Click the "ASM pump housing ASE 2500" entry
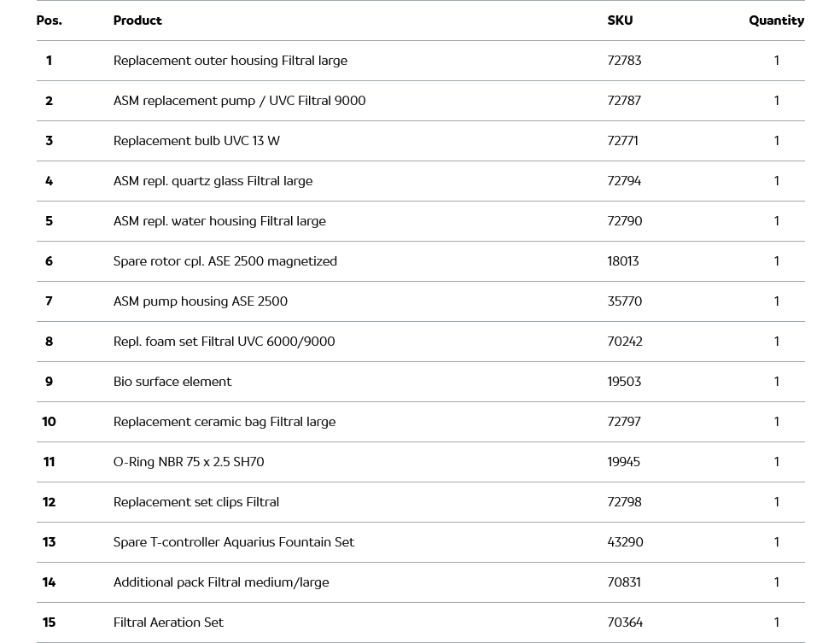 pyautogui.click(x=200, y=301)
